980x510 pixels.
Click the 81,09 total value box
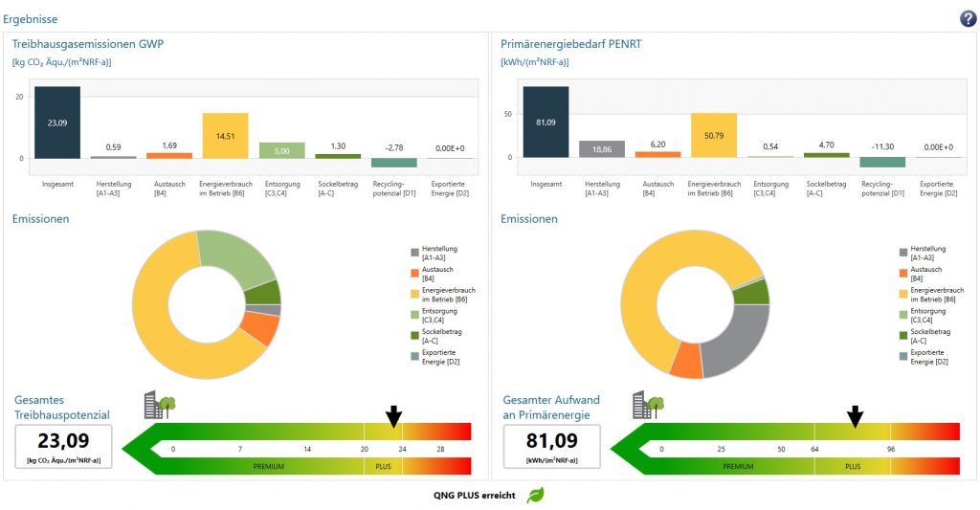(551, 446)
